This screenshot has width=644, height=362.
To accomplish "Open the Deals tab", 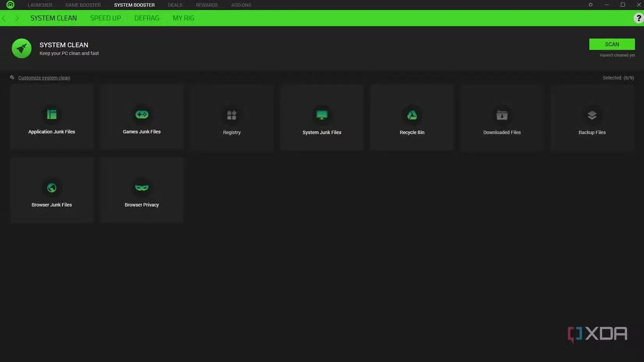I will click(175, 5).
